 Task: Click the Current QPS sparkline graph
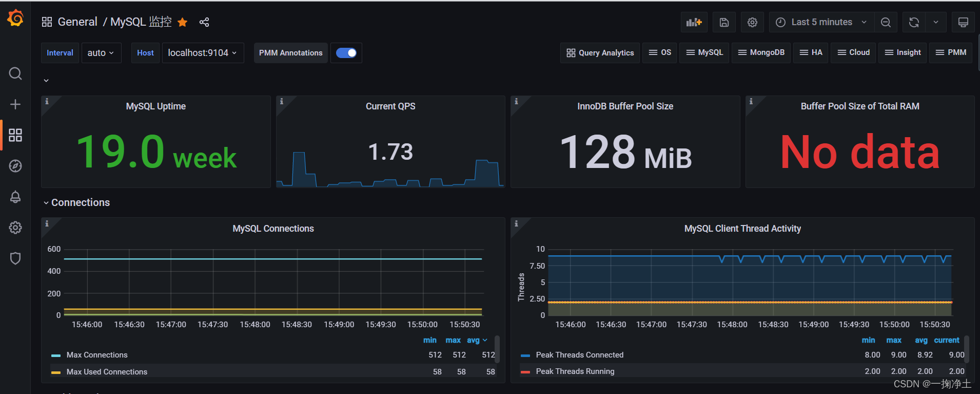[390, 170]
